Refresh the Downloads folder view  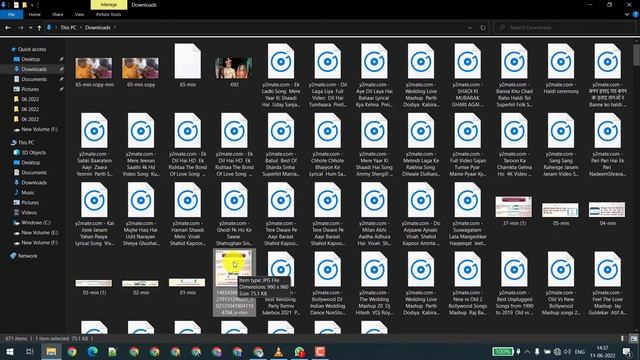[483, 28]
